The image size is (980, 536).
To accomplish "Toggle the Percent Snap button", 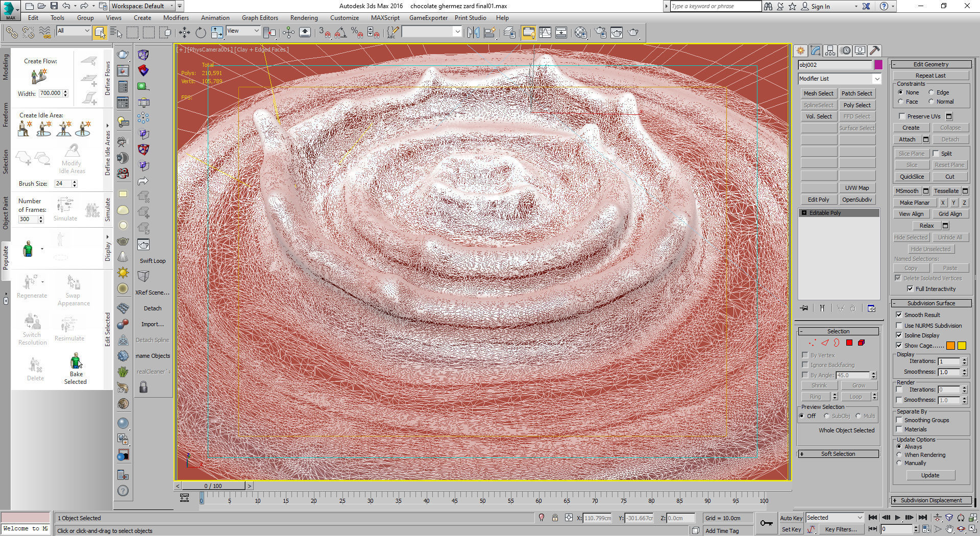I will coord(357,33).
